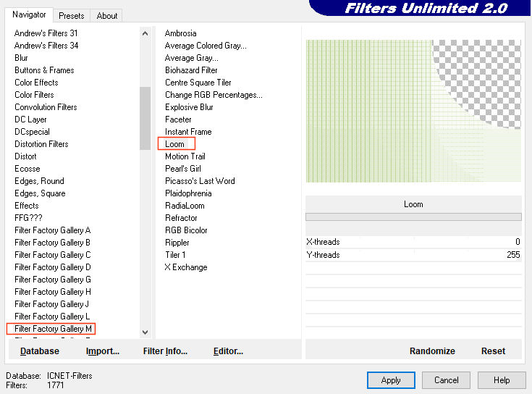Choose the RGB Bicolor filter
532x394 pixels.
tap(186, 230)
